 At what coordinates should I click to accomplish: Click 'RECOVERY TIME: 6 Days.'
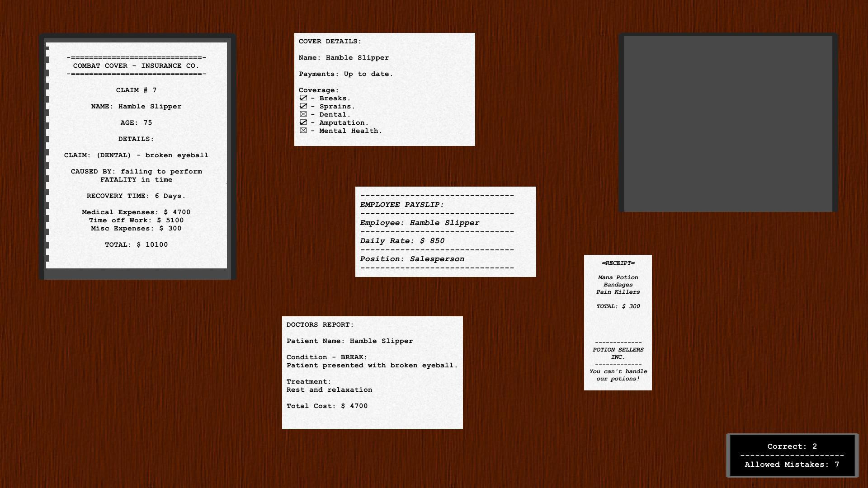[136, 196]
